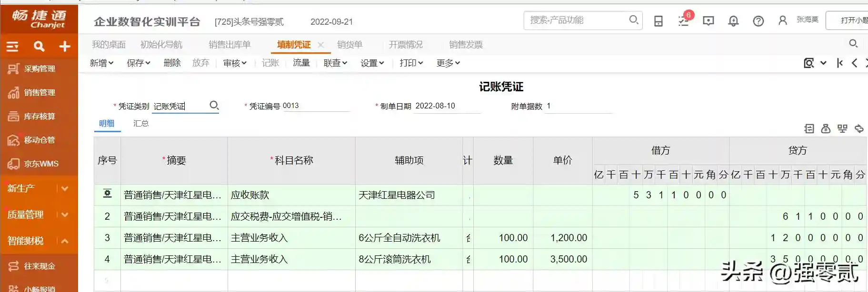Click the 流量 toolbar button

pos(301,63)
